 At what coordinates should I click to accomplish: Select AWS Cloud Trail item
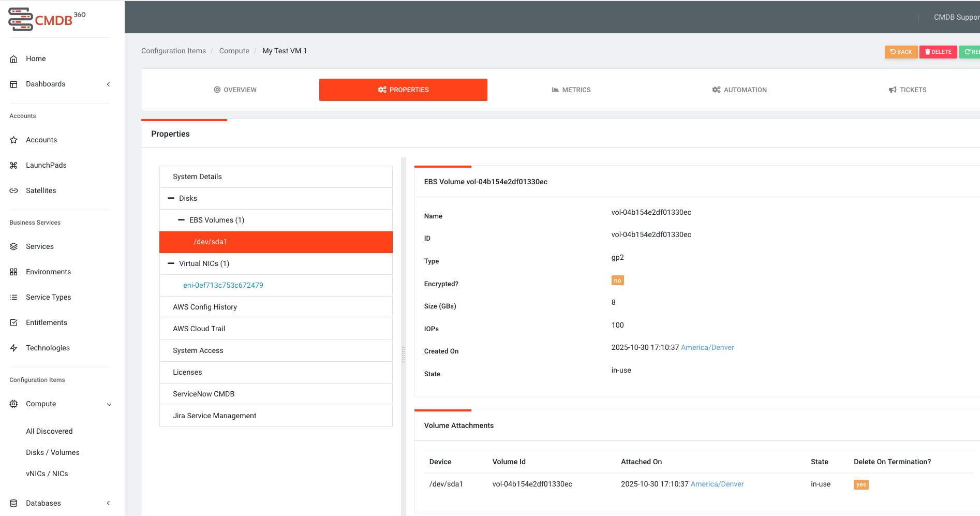pos(276,329)
